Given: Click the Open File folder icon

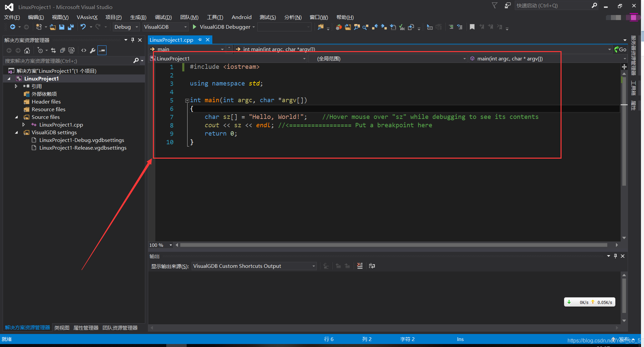Looking at the screenshot, I should [x=53, y=27].
